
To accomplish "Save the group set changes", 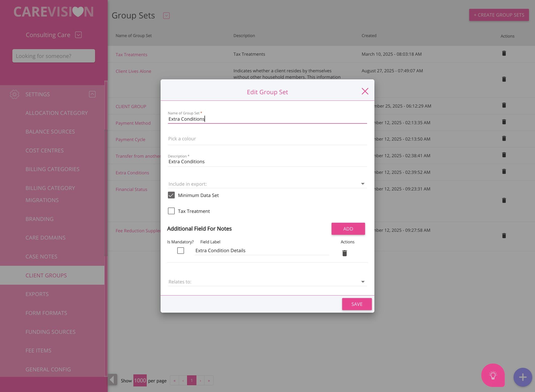I will (x=356, y=304).
